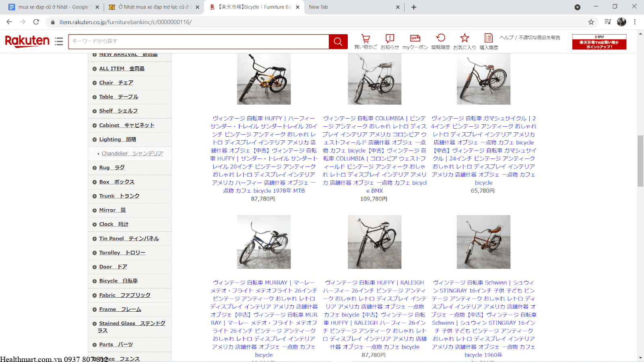Click the Rakuten logo
The height and width of the screenshot is (362, 644).
point(27,41)
